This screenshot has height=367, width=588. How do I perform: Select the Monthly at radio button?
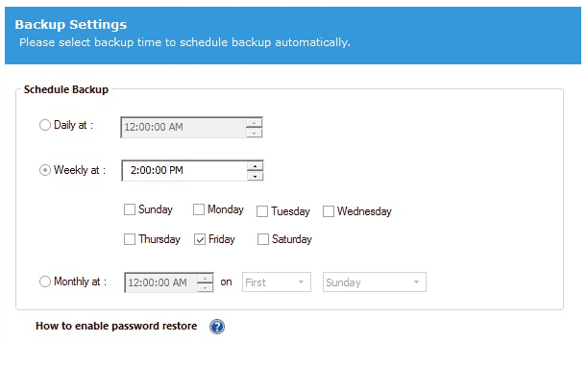(x=45, y=281)
